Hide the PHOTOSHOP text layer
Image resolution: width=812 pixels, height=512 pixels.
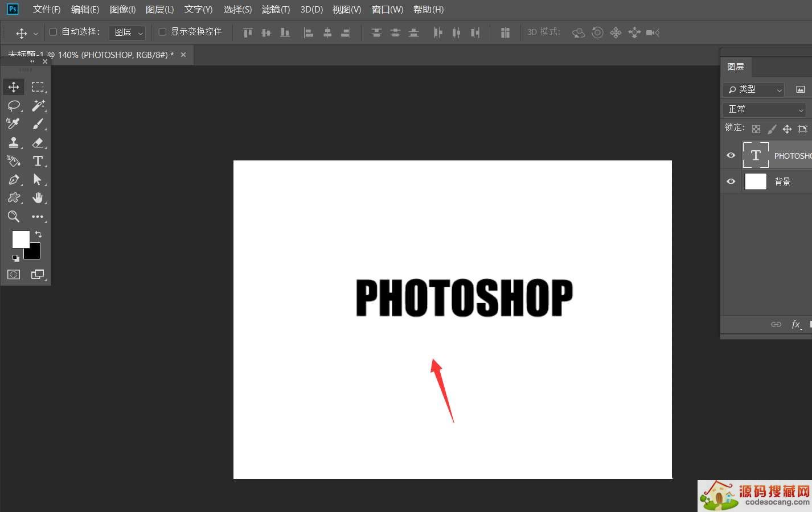[731, 155]
